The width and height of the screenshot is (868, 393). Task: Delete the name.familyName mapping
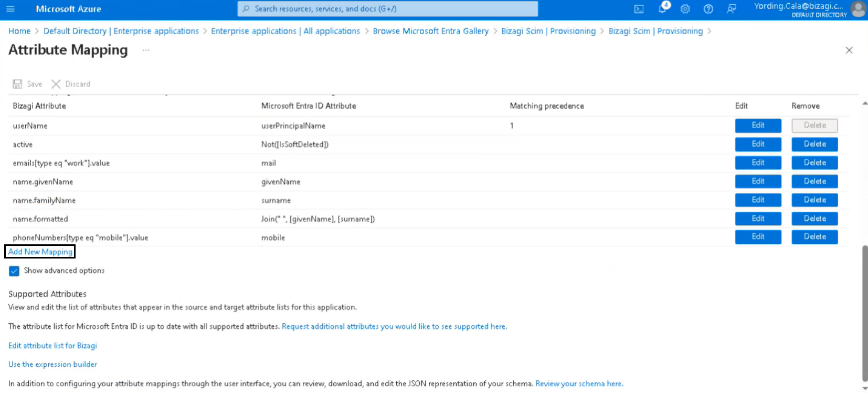tap(814, 200)
